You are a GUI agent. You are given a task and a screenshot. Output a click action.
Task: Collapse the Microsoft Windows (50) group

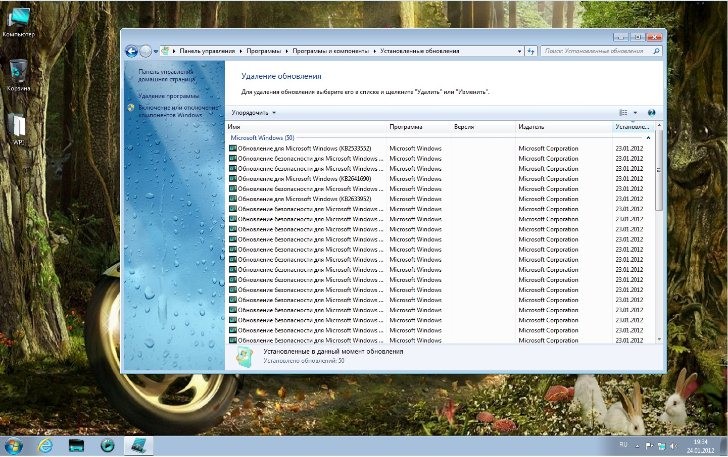coord(648,138)
